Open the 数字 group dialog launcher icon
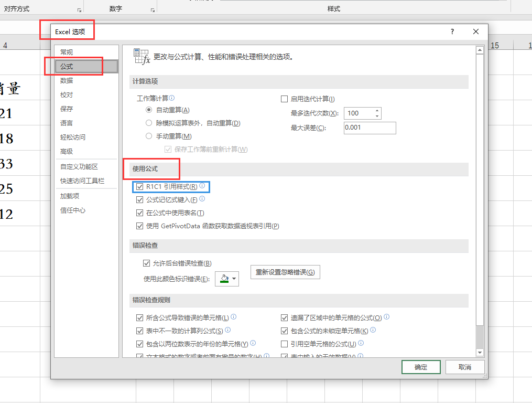The height and width of the screenshot is (403, 532). pos(153,10)
